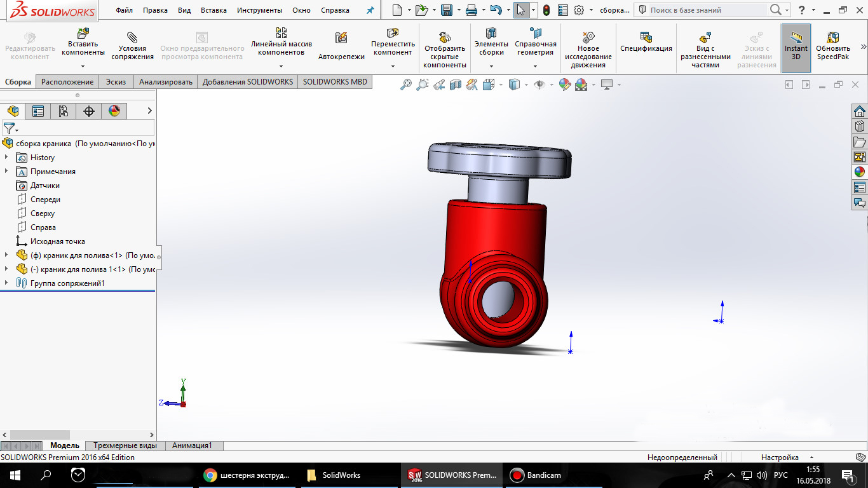Image resolution: width=868 pixels, height=488 pixels.
Task: Click РУС language indicator in system tray
Action: coord(781,475)
